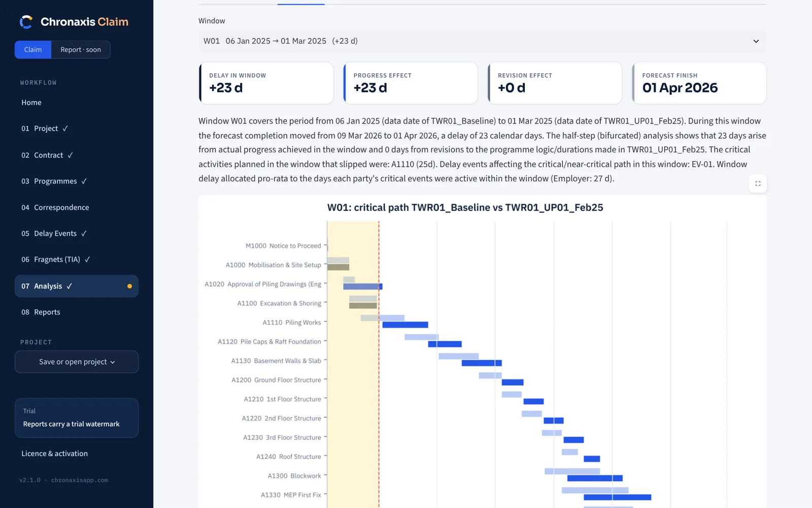
Task: Open the 03 Programmes step
Action: [77, 181]
